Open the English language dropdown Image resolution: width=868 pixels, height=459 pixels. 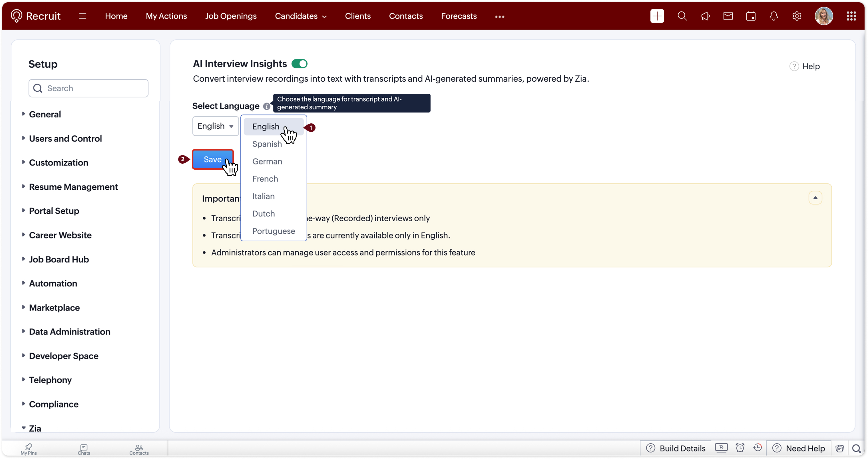click(215, 126)
